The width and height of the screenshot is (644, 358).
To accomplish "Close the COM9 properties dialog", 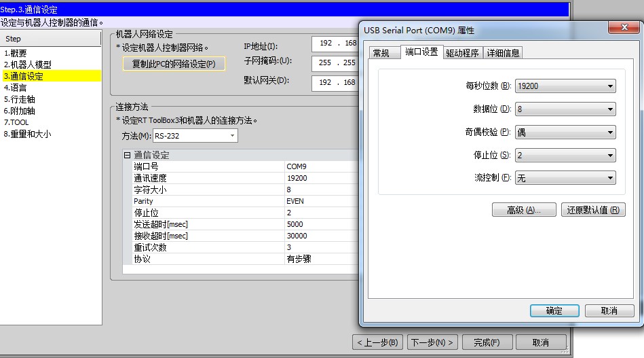I will click(x=624, y=28).
